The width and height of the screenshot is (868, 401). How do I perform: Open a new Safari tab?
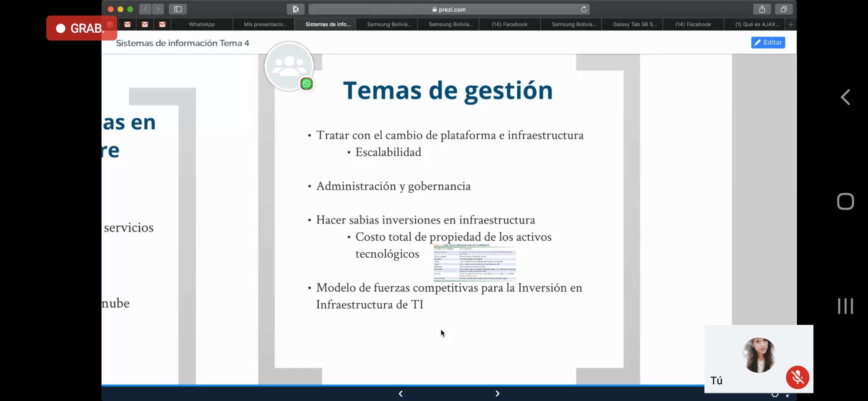(x=790, y=25)
